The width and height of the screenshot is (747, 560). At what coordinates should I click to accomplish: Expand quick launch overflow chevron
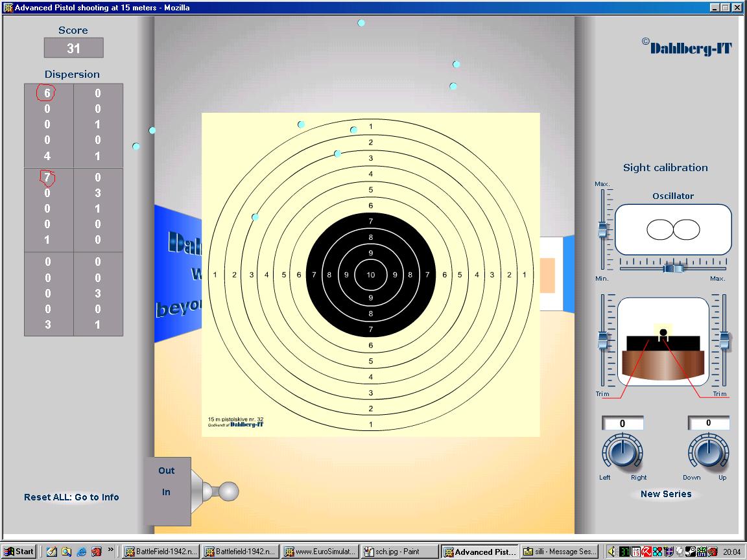point(111,550)
